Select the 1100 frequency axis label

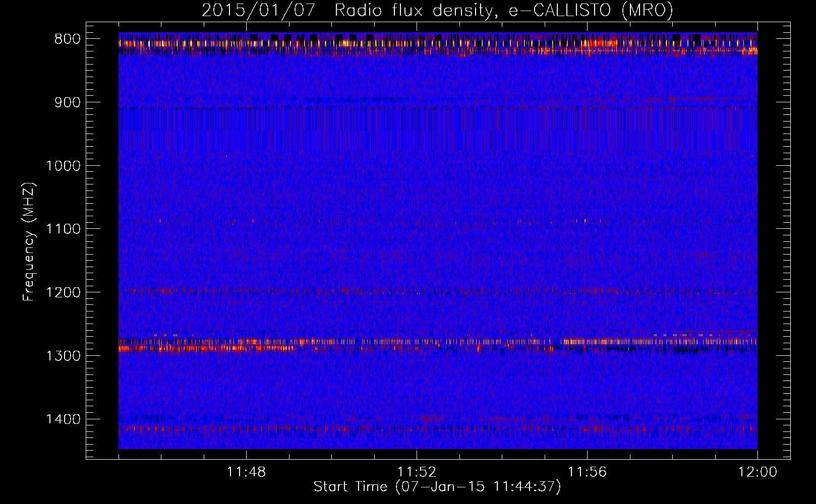coord(63,229)
